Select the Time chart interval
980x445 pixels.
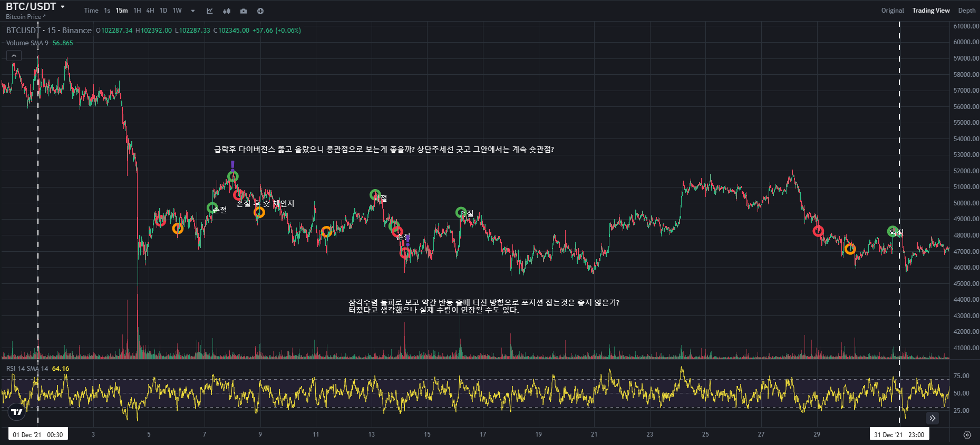(x=91, y=11)
